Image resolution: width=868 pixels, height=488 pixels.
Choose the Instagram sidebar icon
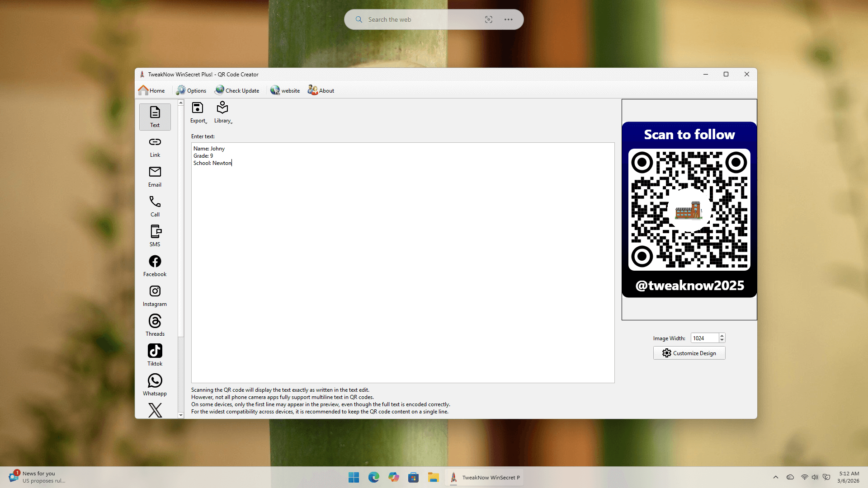pos(155,296)
